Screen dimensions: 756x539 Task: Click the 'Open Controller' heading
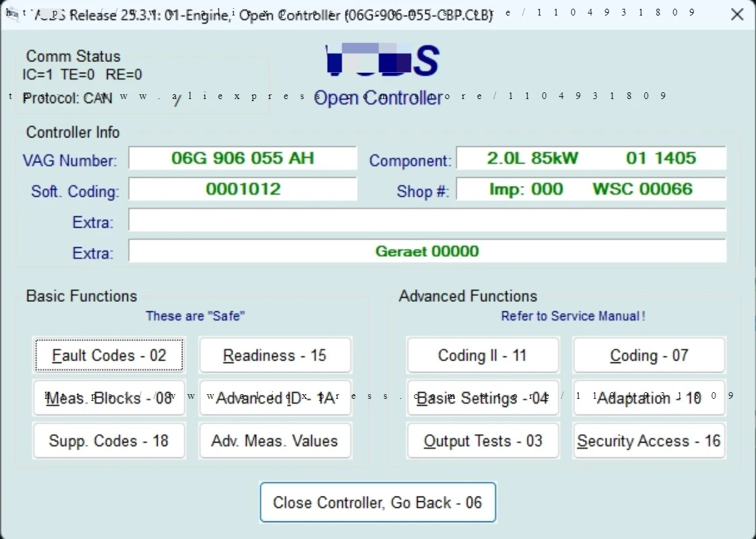pyautogui.click(x=378, y=98)
